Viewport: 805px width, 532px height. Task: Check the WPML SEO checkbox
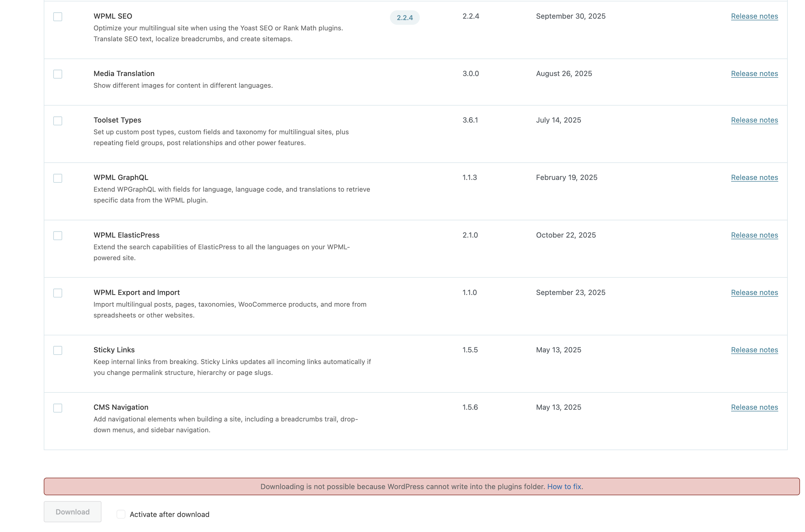click(x=58, y=17)
